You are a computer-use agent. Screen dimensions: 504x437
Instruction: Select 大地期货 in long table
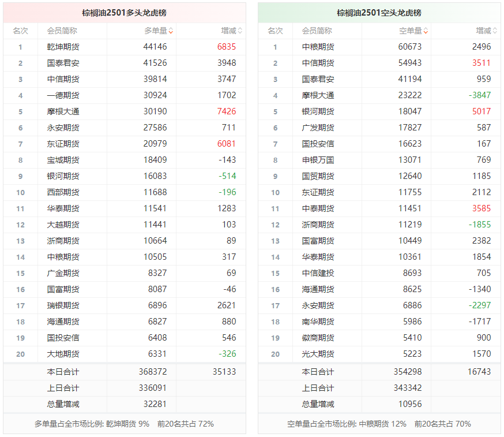tap(63, 354)
